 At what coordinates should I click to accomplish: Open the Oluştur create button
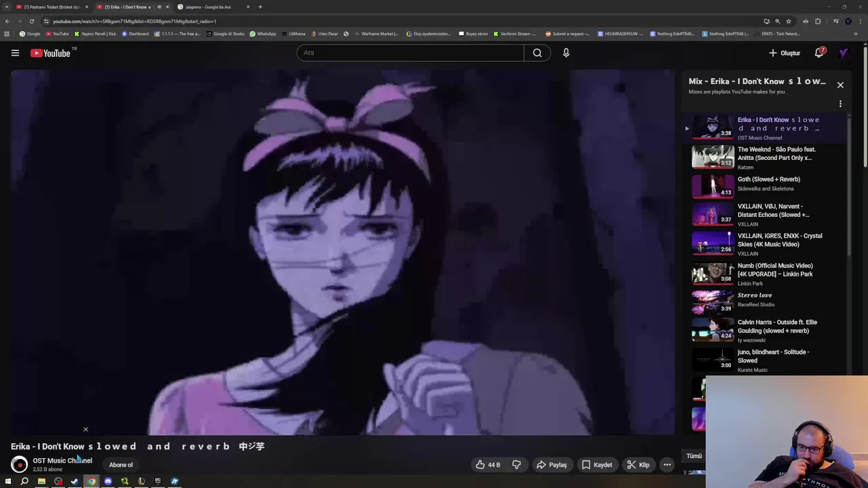(x=784, y=53)
